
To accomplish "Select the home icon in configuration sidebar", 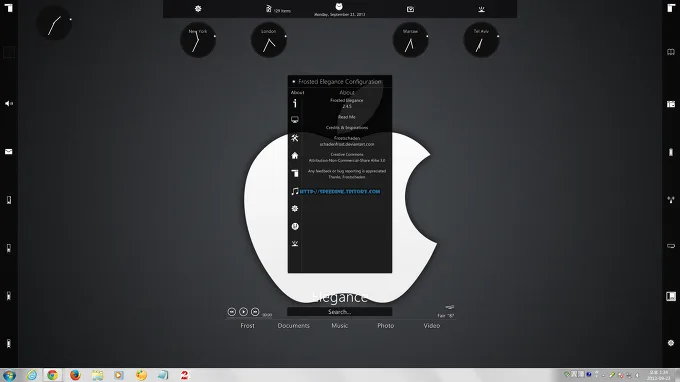I will point(295,155).
